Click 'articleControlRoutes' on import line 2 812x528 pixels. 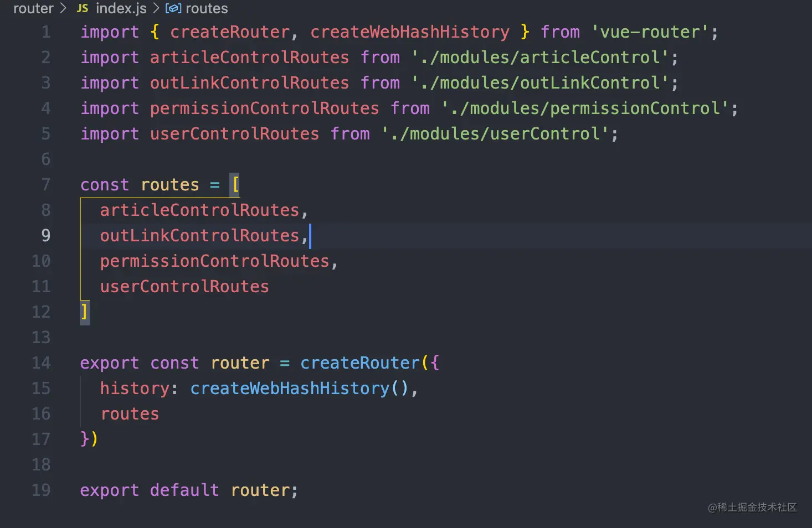250,58
